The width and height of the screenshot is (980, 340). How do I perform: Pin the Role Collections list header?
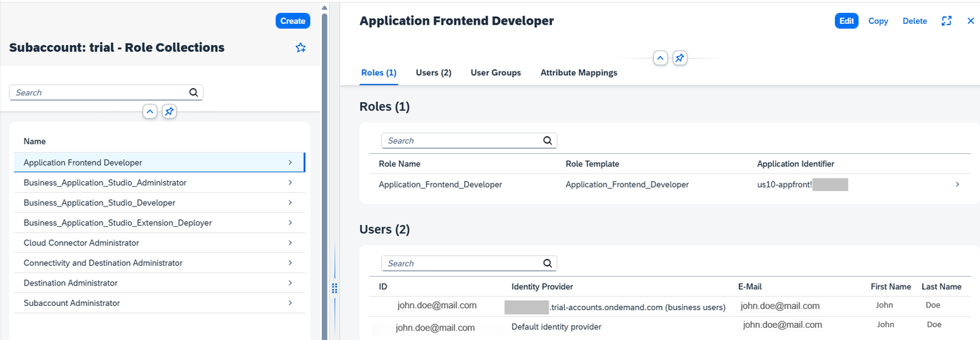tap(169, 111)
